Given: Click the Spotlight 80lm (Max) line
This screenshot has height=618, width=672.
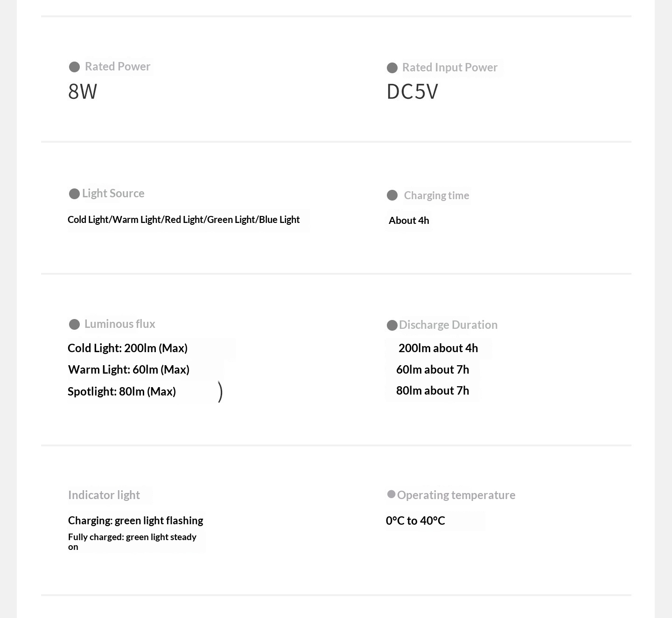Looking at the screenshot, I should pos(122,392).
